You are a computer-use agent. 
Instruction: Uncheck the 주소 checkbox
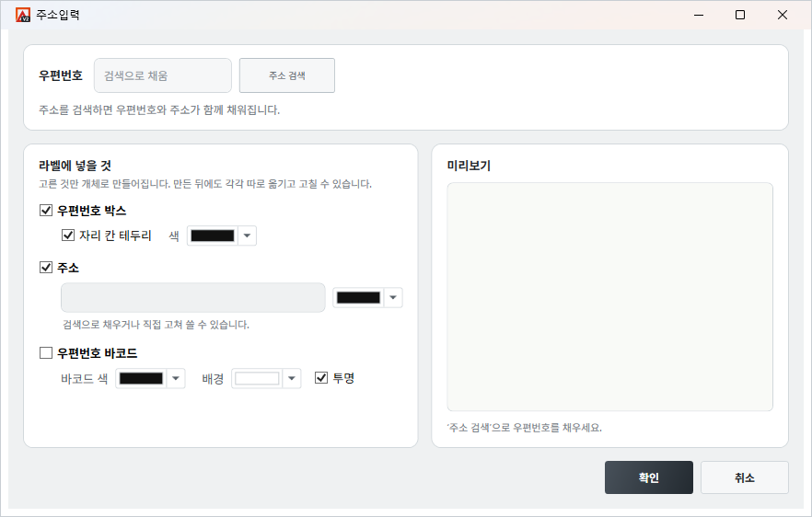click(46, 267)
